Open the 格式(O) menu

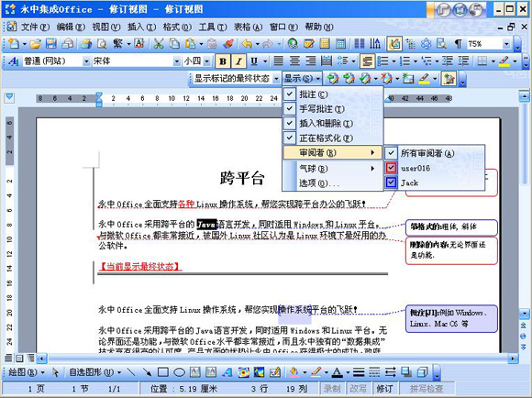tap(177, 27)
